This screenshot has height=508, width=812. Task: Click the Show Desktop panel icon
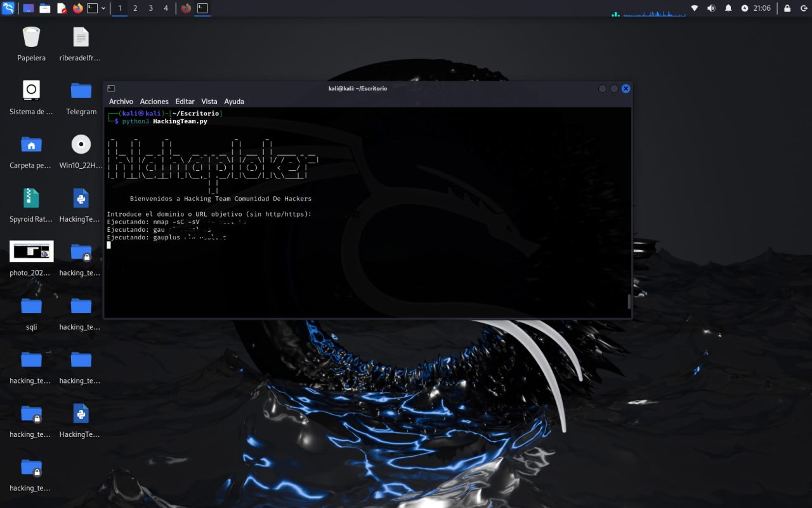pos(29,8)
